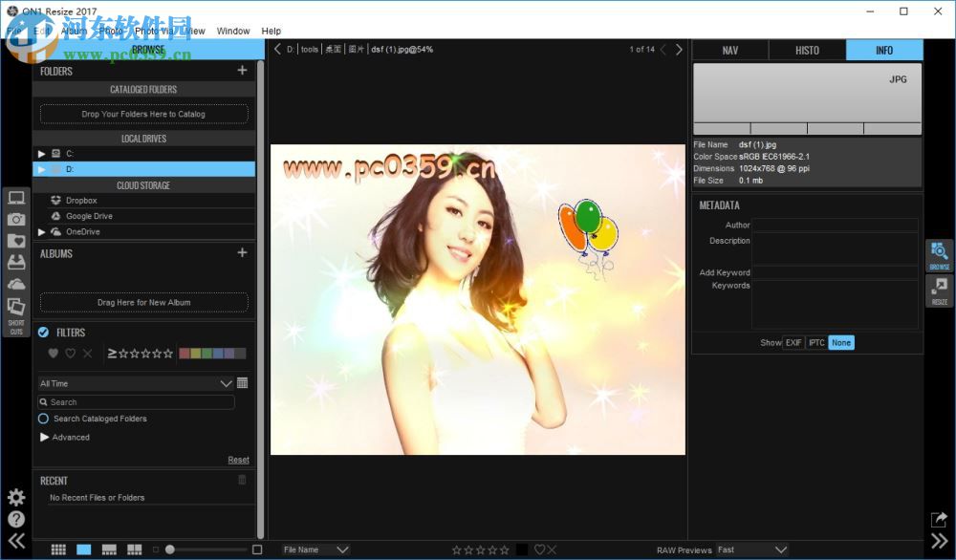This screenshot has height=560, width=956.
Task: Click the export/share arrow icon bottom right
Action: pos(939,519)
